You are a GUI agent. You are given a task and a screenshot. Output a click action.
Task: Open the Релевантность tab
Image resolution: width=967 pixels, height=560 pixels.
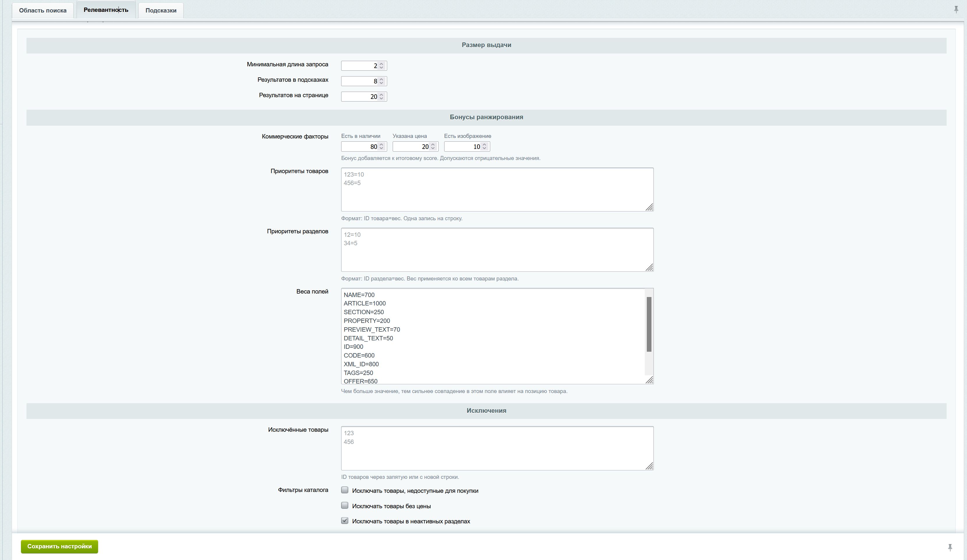[106, 10]
